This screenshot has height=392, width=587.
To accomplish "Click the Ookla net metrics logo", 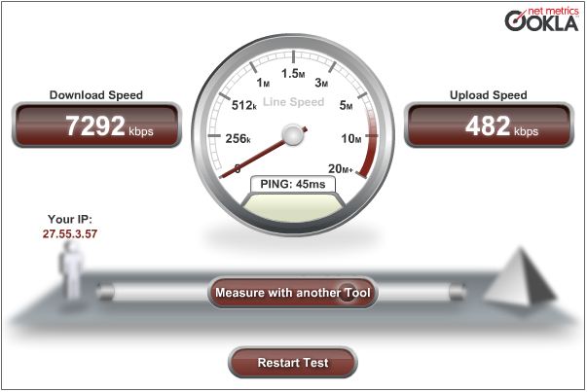I will 541,19.
